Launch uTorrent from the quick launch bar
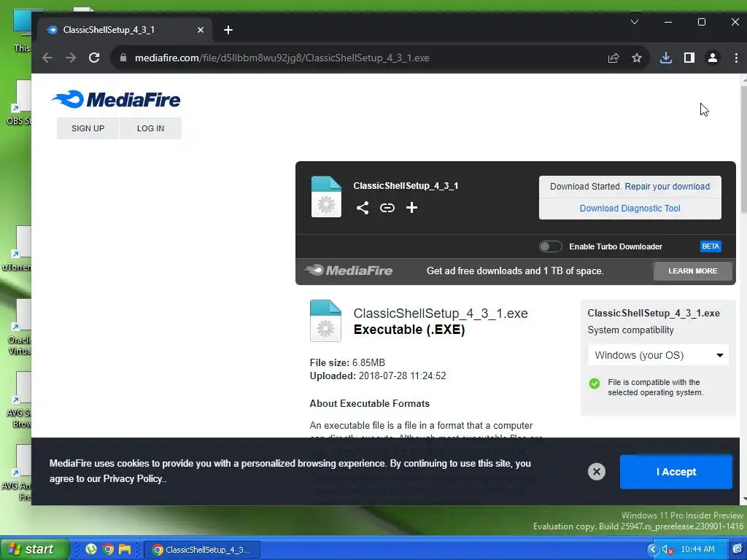The width and height of the screenshot is (747, 560). 91,550
